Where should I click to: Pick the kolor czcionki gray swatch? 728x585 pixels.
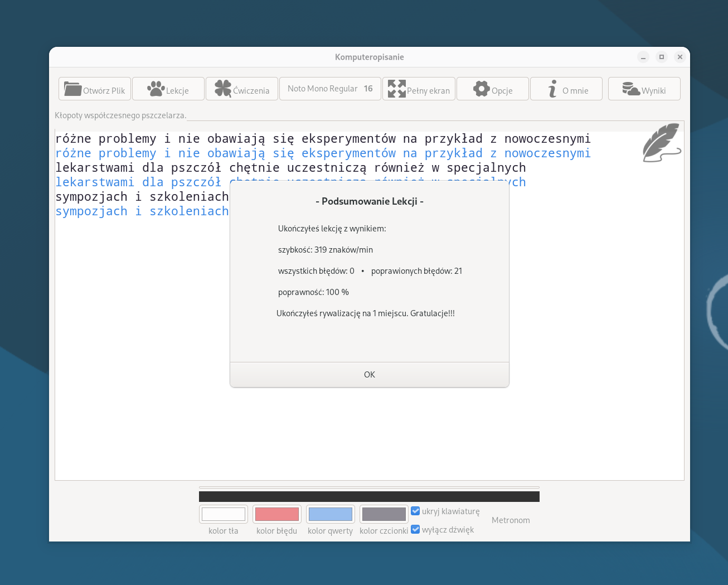coord(384,514)
